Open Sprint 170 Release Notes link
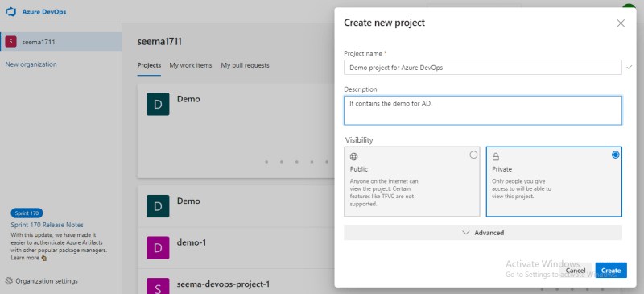644x294 pixels. [x=47, y=225]
